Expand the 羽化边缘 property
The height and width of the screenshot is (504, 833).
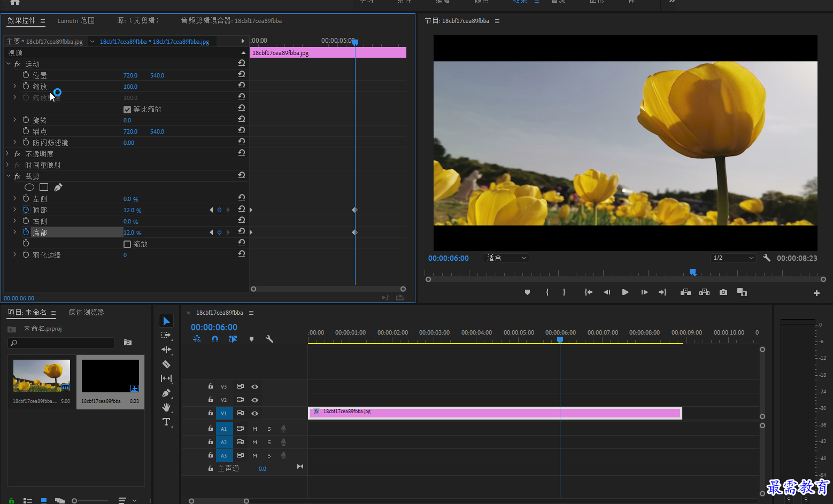(14, 254)
